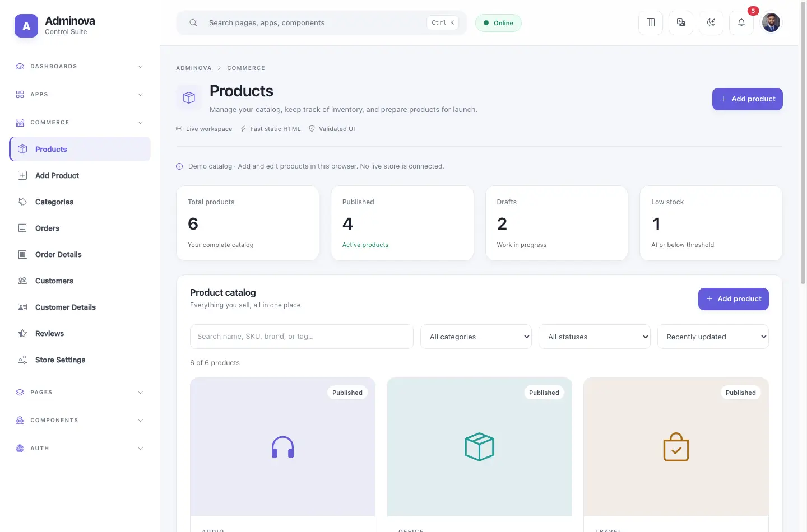Click the search magnifier icon
The height and width of the screenshot is (532, 807).
click(193, 23)
